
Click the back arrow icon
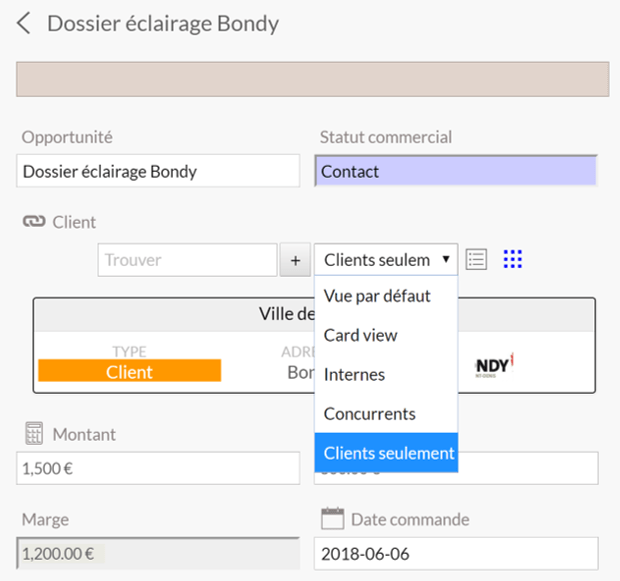coord(24,23)
